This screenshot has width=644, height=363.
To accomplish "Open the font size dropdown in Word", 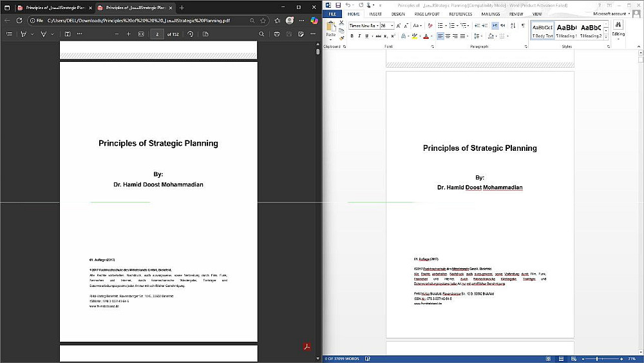I will point(392,26).
